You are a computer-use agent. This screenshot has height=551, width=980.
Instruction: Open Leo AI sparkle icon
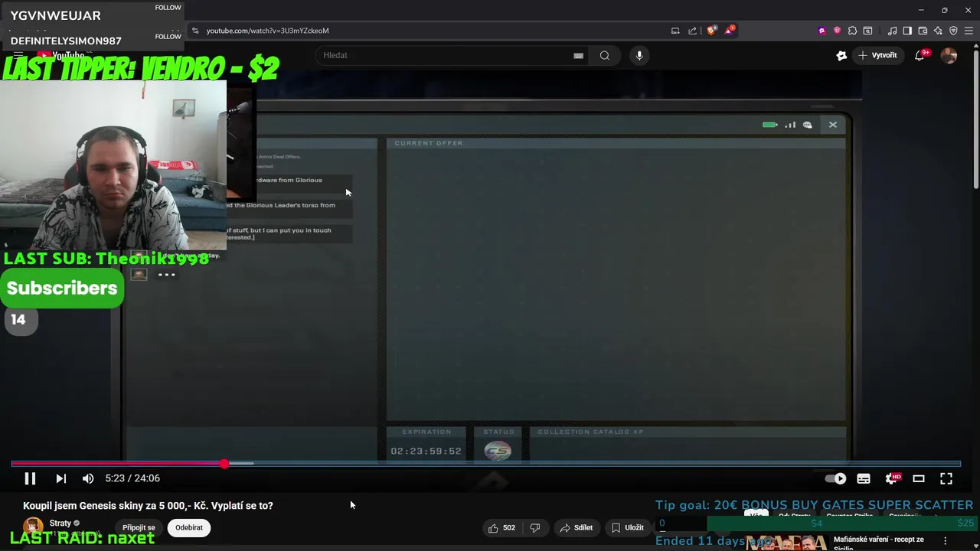[938, 31]
